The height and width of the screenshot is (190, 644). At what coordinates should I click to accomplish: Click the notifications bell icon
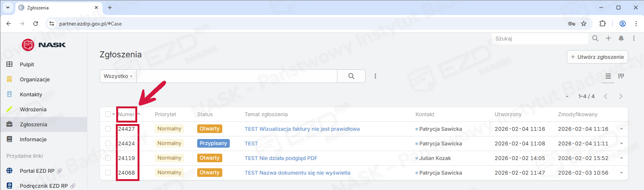click(x=621, y=38)
